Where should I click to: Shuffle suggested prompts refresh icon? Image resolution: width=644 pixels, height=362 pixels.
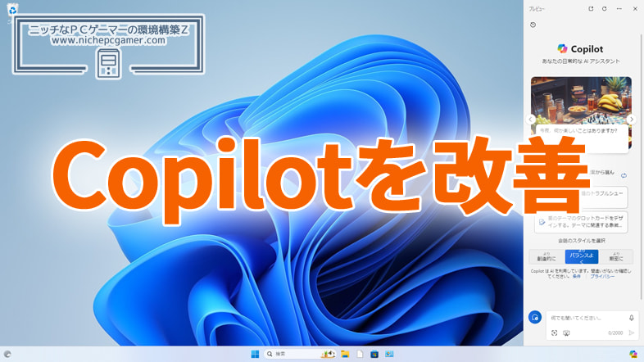pos(624,175)
